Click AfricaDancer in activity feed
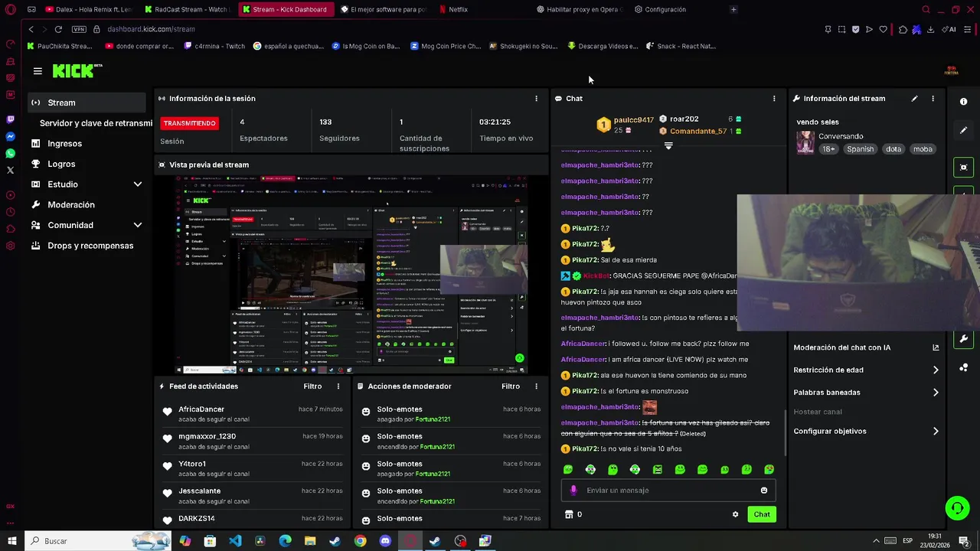 pos(201,409)
